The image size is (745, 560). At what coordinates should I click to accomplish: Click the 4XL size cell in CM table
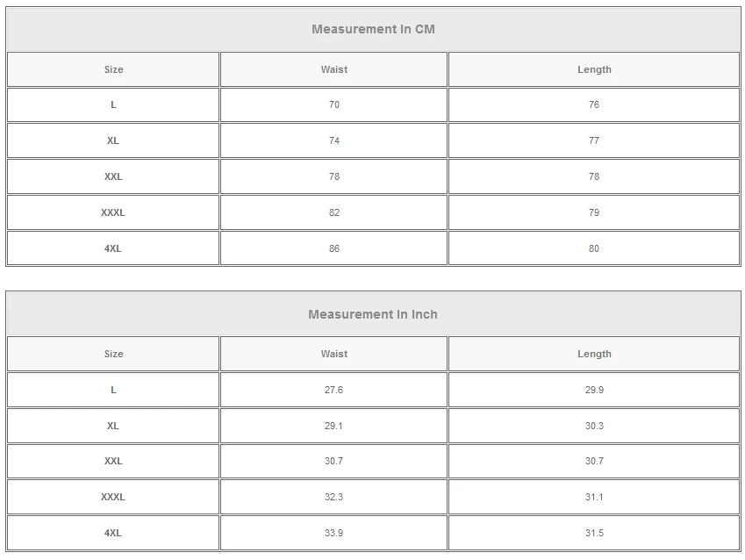(x=113, y=248)
